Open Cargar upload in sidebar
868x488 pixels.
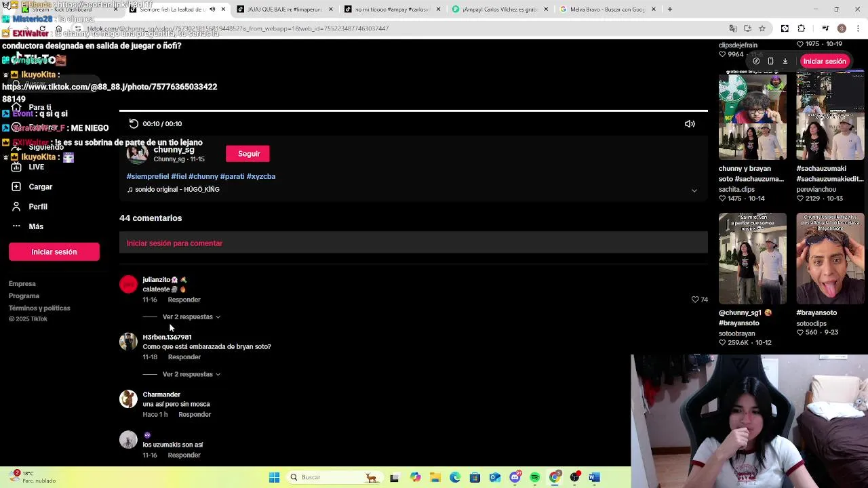pos(41,186)
